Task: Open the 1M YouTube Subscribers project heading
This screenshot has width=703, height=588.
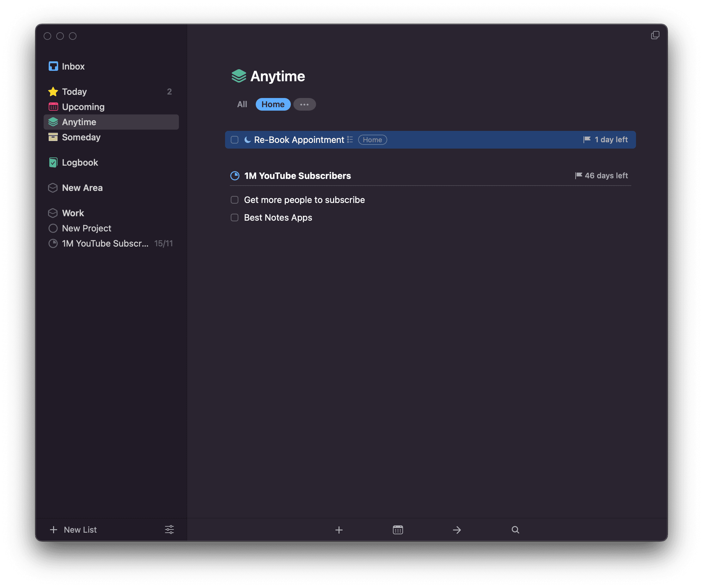Action: (297, 176)
